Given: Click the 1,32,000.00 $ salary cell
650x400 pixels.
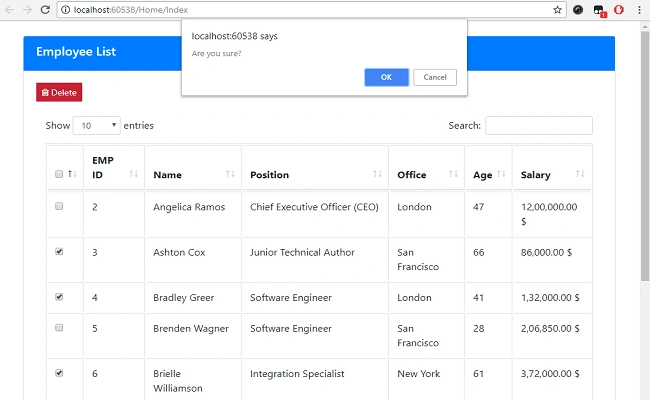Looking at the screenshot, I should coord(550,298).
